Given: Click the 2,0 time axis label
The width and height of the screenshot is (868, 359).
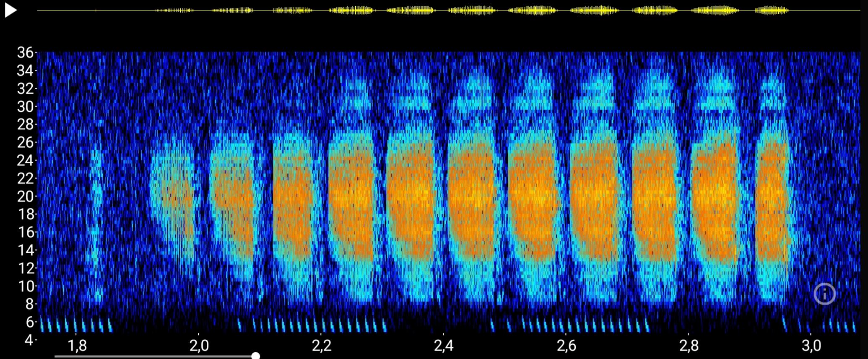Looking at the screenshot, I should click(199, 346).
